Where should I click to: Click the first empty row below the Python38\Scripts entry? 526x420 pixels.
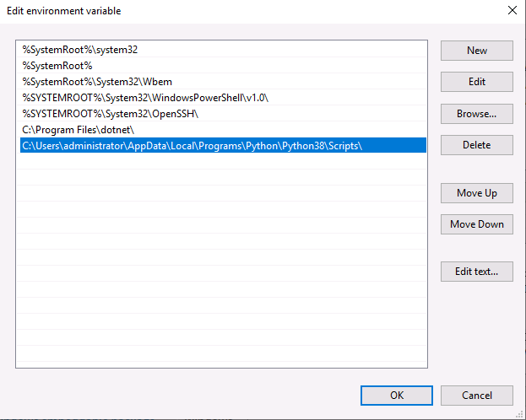coord(223,162)
